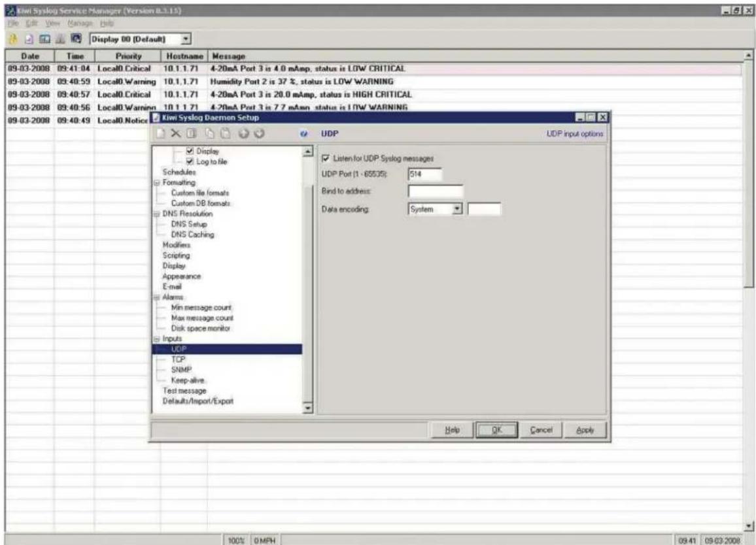
Task: Click the Priority column header
Action: click(x=128, y=56)
